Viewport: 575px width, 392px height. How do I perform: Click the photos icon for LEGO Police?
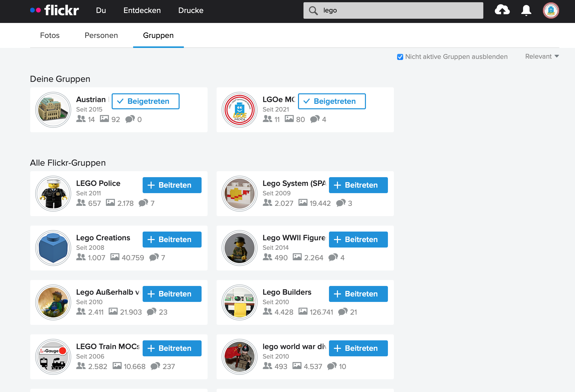(110, 203)
